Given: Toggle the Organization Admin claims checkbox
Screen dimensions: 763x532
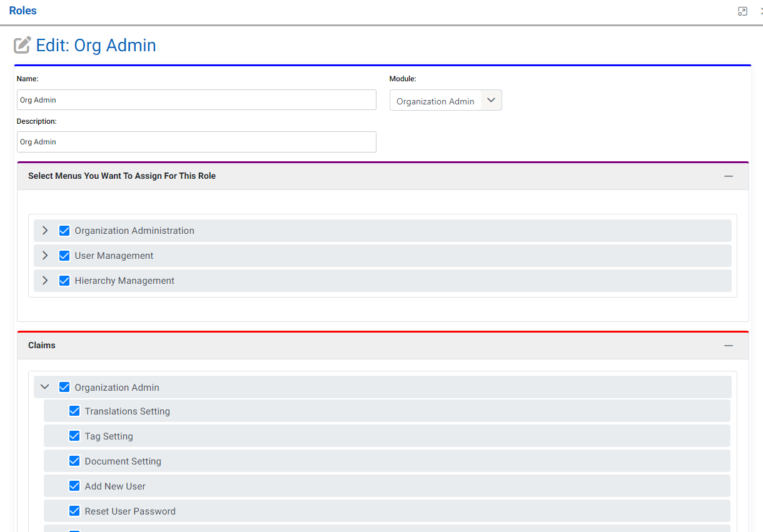Looking at the screenshot, I should point(64,388).
